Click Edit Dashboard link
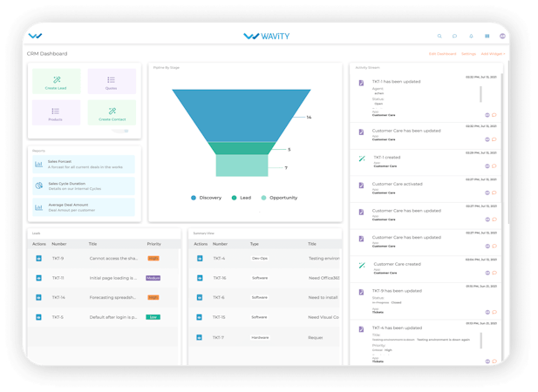The width and height of the screenshot is (538, 392). [443, 54]
